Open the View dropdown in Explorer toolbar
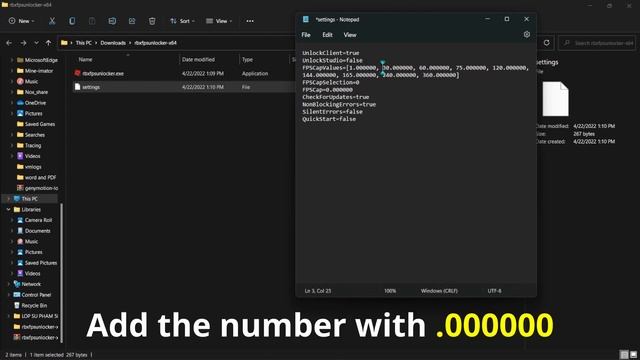Screen dimensions: 640x360 point(219,21)
